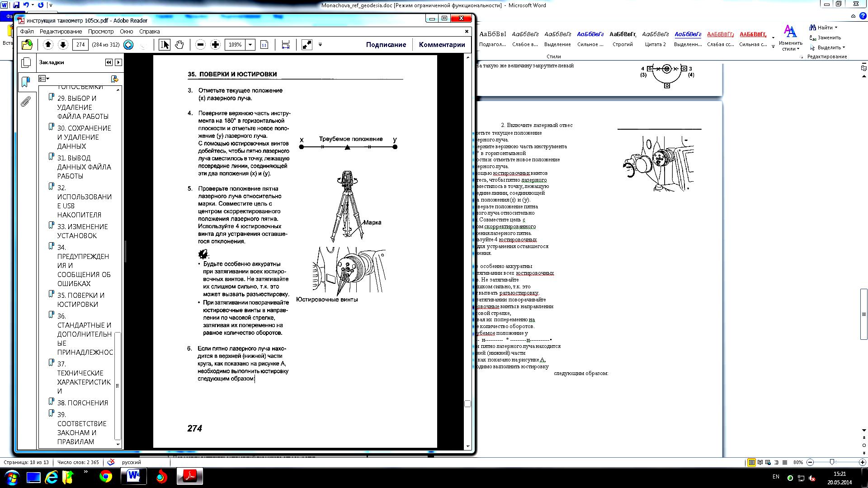Apply the Цитата 2 style
Screen dimensions: 868x488
pyautogui.click(x=656, y=38)
